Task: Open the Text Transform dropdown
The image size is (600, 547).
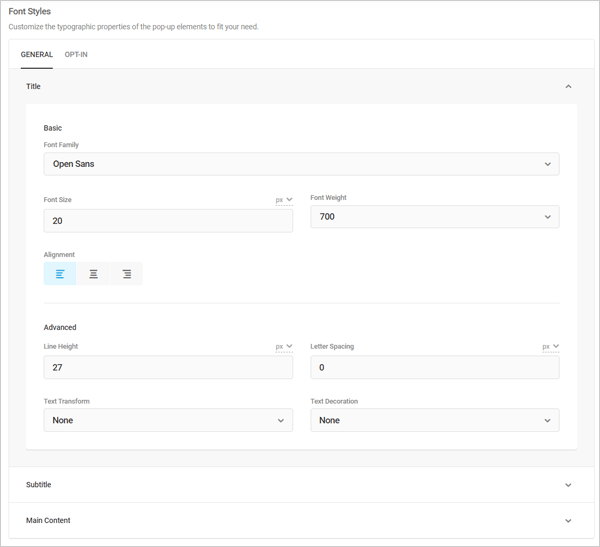Action: click(x=168, y=421)
